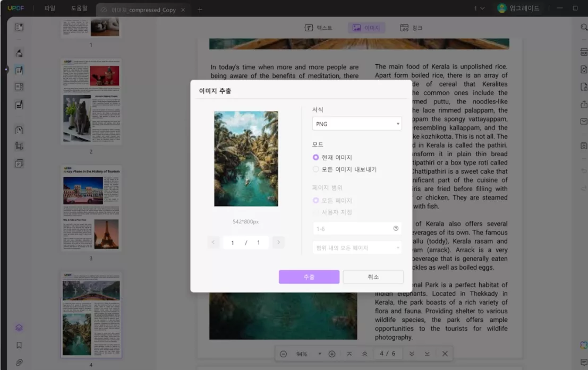Open the collapsed panel handle on left edge
This screenshot has height=370, width=588.
pos(6,70)
